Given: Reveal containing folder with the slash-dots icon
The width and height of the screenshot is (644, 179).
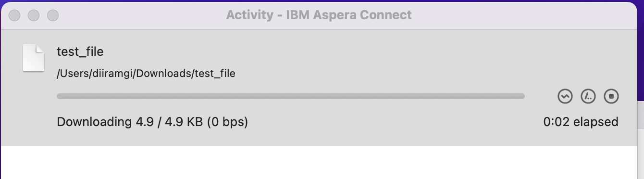Looking at the screenshot, I should [588, 96].
